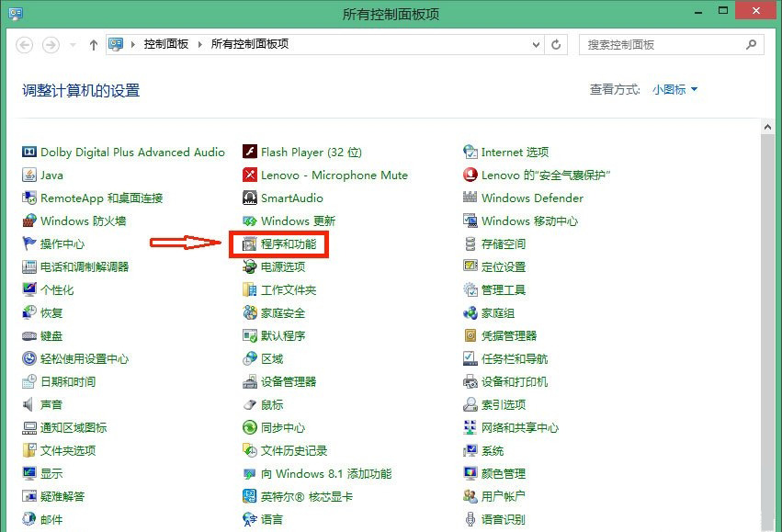Image resolution: width=782 pixels, height=532 pixels.
Task: Open the Windows 防火墙 icon
Action: click(x=29, y=221)
